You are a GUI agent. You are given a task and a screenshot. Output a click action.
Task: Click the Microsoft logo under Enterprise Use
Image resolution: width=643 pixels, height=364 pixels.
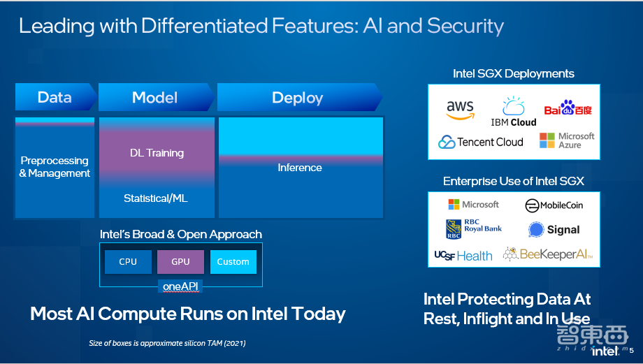click(474, 205)
